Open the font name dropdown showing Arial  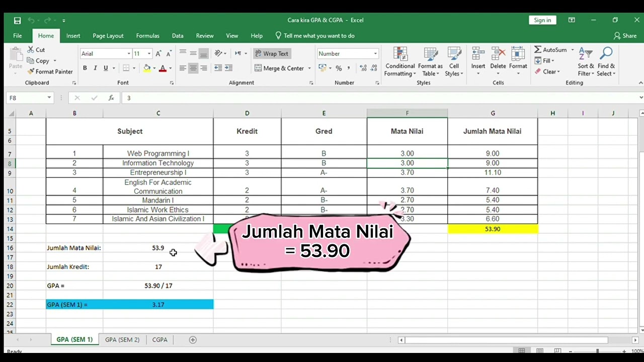129,54
